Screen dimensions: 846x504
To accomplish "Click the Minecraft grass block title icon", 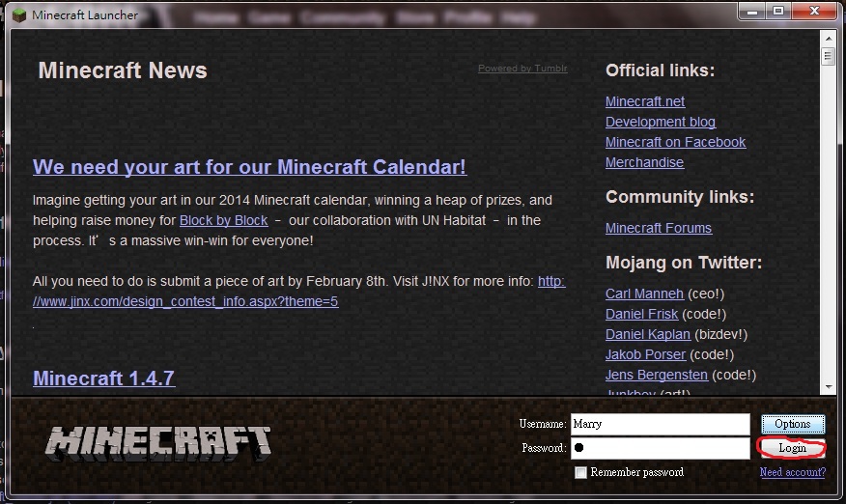I will pyautogui.click(x=19, y=15).
